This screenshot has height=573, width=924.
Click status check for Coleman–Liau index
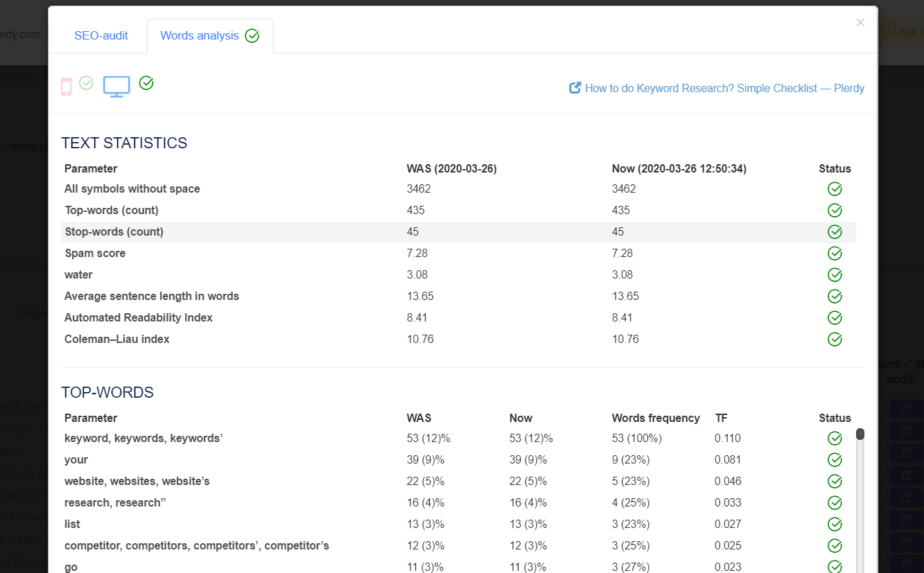click(x=835, y=340)
